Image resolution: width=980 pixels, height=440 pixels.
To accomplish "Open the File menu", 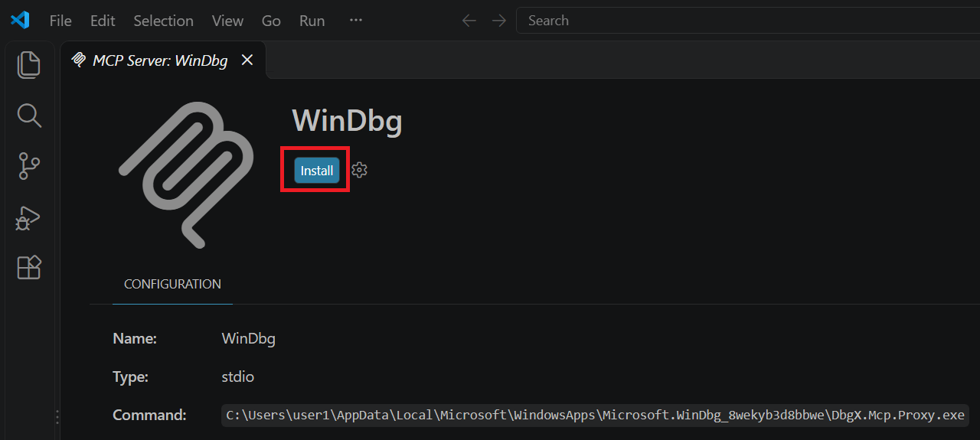I will pyautogui.click(x=60, y=21).
